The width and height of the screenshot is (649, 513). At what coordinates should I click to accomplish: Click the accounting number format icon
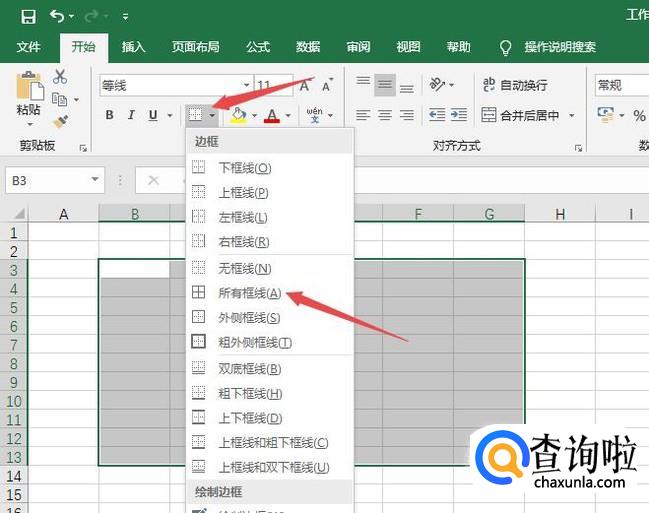coord(606,115)
